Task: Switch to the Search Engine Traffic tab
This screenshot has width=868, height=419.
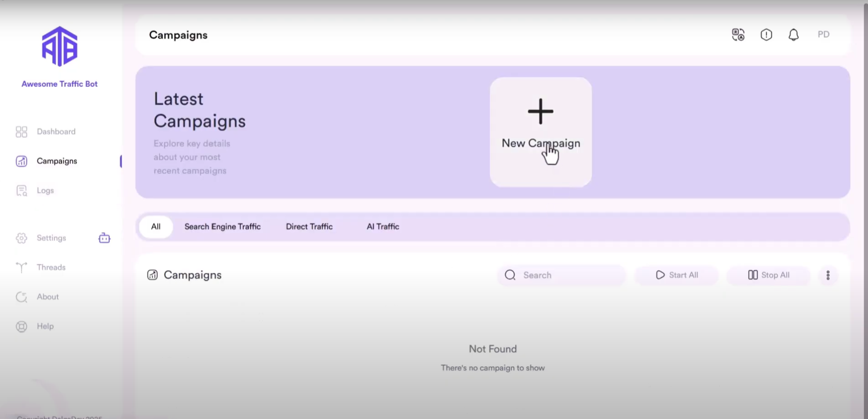Action: pyautogui.click(x=222, y=227)
